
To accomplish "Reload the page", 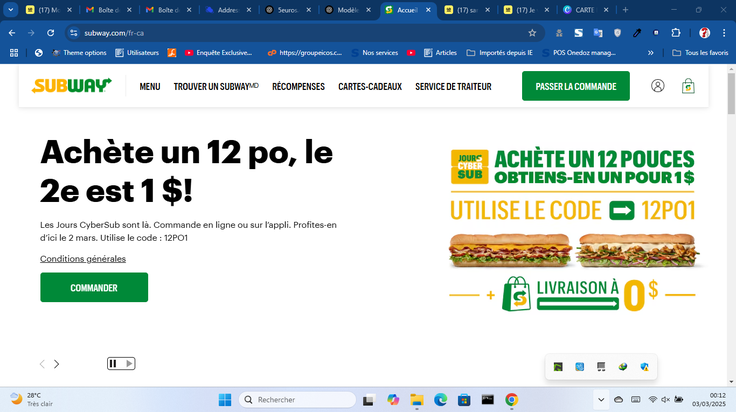I will point(50,33).
